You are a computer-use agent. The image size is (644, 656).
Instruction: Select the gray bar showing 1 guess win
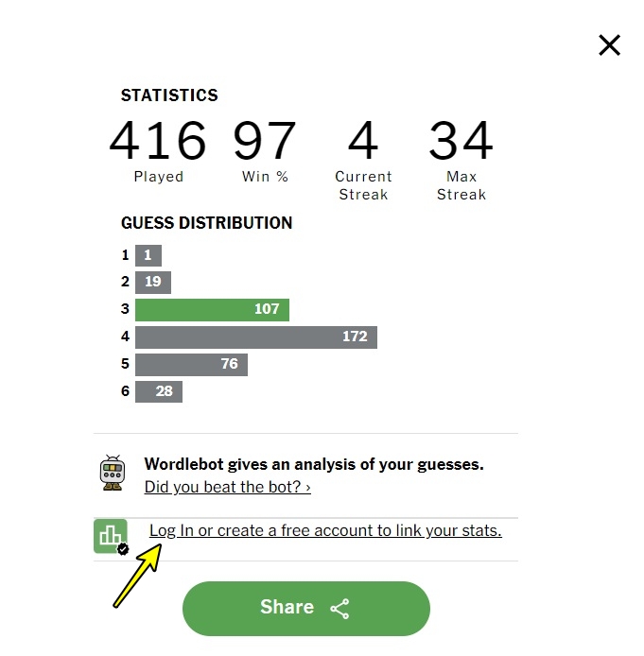[x=148, y=255]
